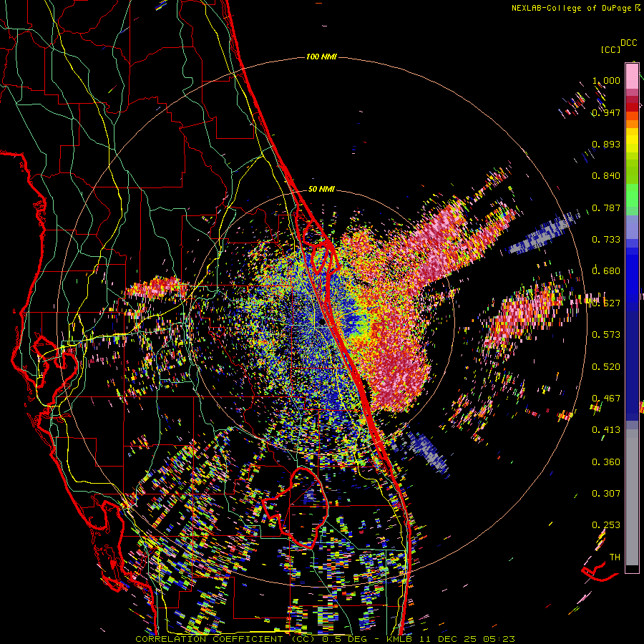Select the 0.733 legend value
Image resolution: width=644 pixels, height=644 pixels.
tap(606, 240)
